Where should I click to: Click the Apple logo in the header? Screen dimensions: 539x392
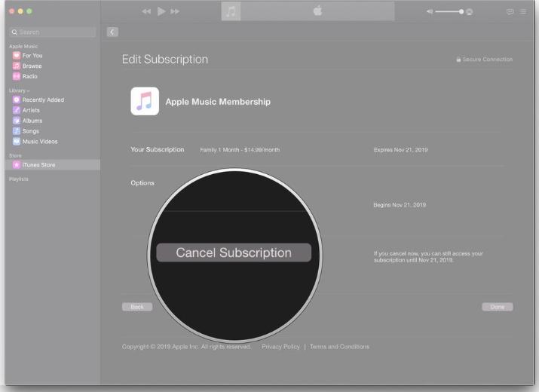(x=317, y=11)
